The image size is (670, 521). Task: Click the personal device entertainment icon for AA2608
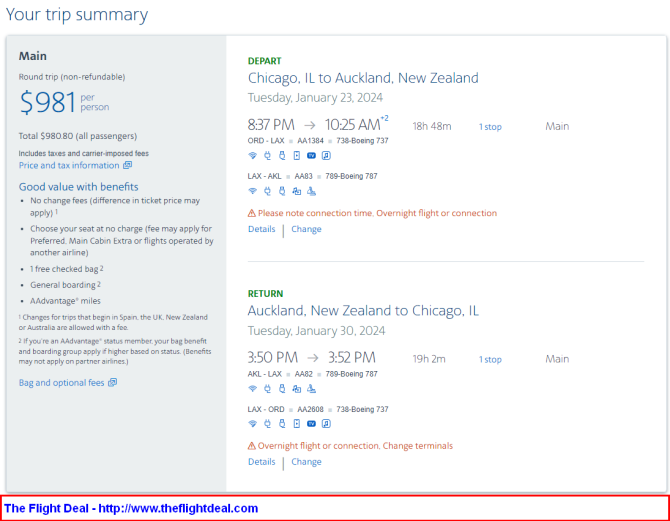pyautogui.click(x=297, y=424)
